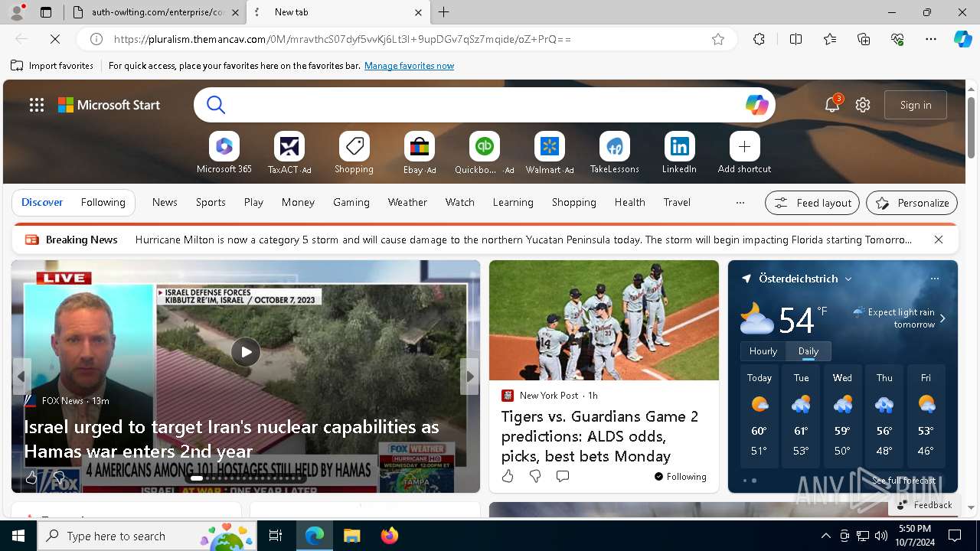Viewport: 980px width, 551px height.
Task: Open the Favorites toolbar button
Action: click(x=830, y=39)
